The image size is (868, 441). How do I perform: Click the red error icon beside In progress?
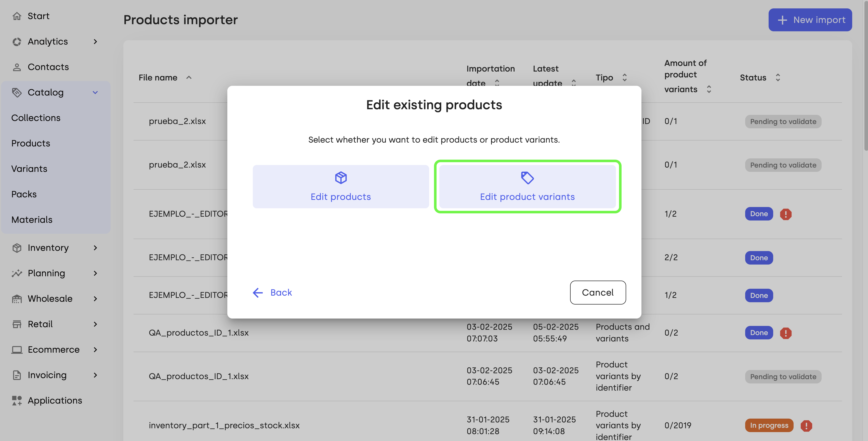(x=806, y=425)
